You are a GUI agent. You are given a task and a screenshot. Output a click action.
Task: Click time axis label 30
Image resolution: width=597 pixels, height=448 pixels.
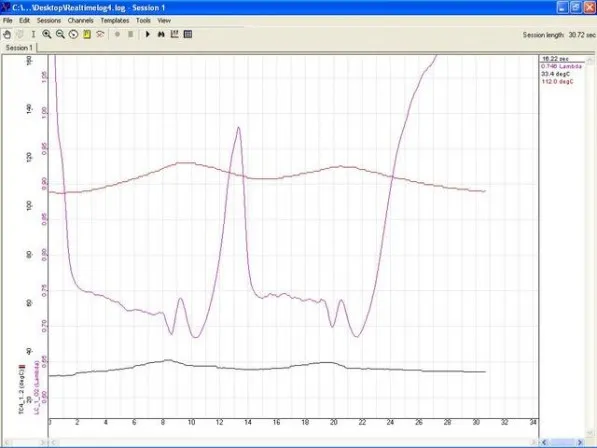tap(476, 422)
